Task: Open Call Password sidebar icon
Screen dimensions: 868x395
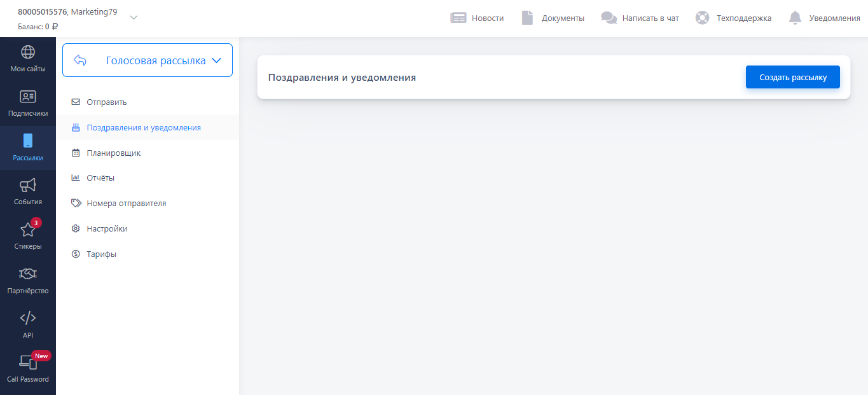Action: pyautogui.click(x=28, y=363)
